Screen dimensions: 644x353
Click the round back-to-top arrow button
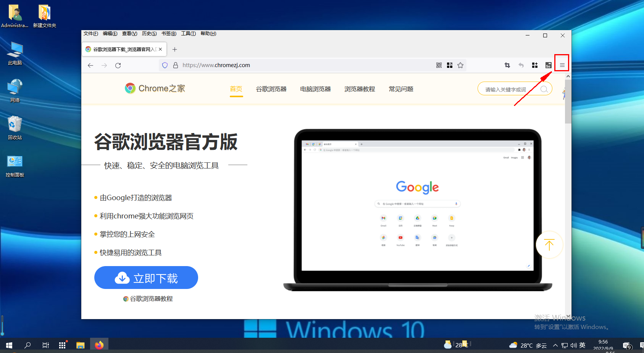pos(549,245)
